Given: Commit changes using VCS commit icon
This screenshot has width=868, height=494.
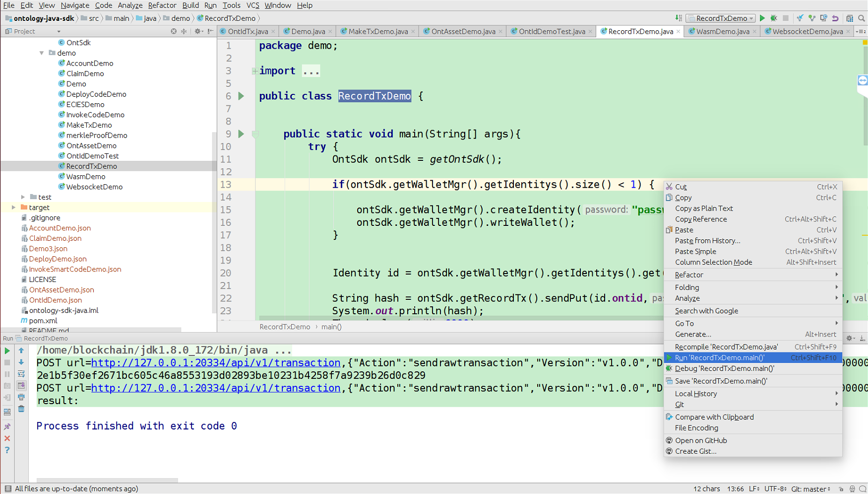Looking at the screenshot, I should pyautogui.click(x=812, y=18).
